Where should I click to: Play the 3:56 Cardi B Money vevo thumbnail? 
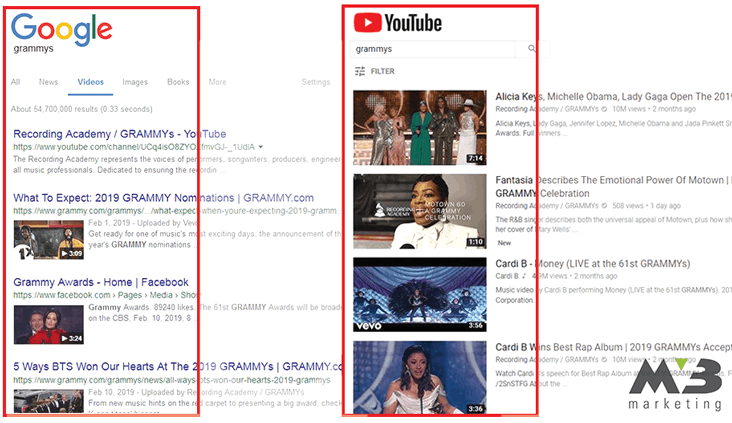point(420,295)
